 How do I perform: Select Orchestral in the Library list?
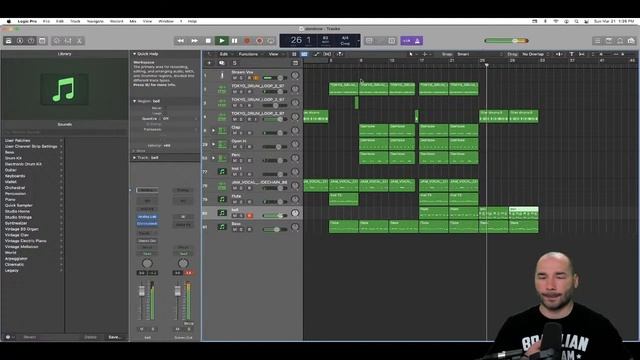[15, 188]
